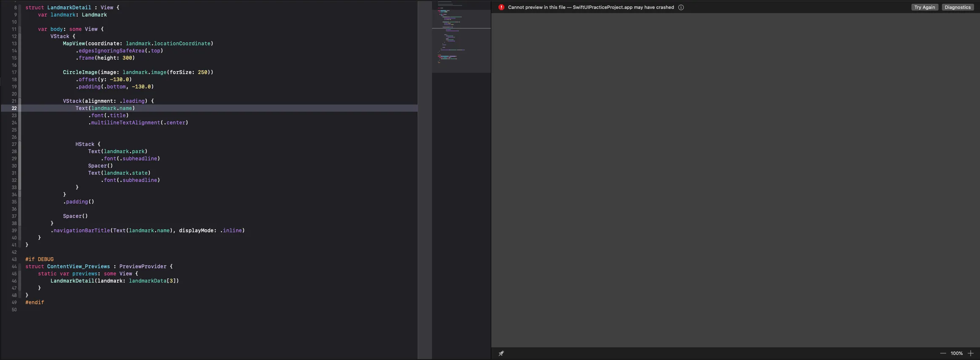The image size is (980, 360).
Task: Click the .padding(.bottom, -130.0) modifier
Action: pos(115,87)
